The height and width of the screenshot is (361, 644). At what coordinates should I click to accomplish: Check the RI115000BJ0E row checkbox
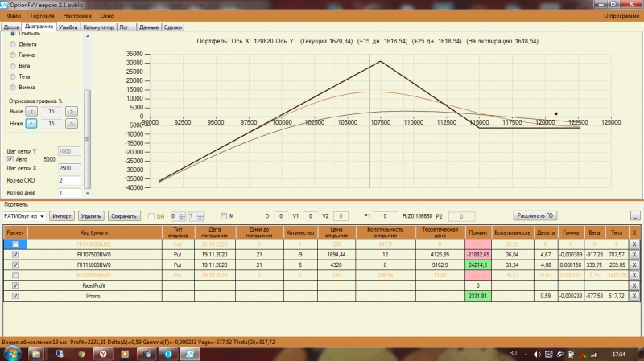[15, 244]
